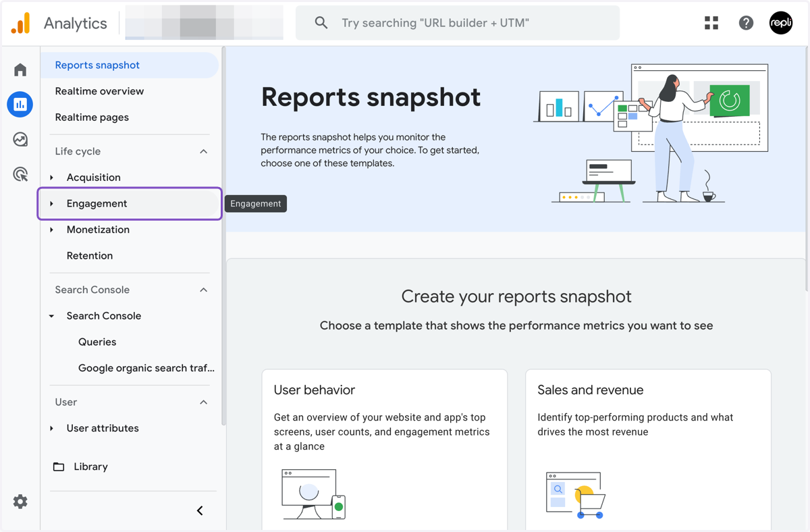The height and width of the screenshot is (532, 810).
Task: Collapse the Life cycle section chevron
Action: click(x=203, y=151)
